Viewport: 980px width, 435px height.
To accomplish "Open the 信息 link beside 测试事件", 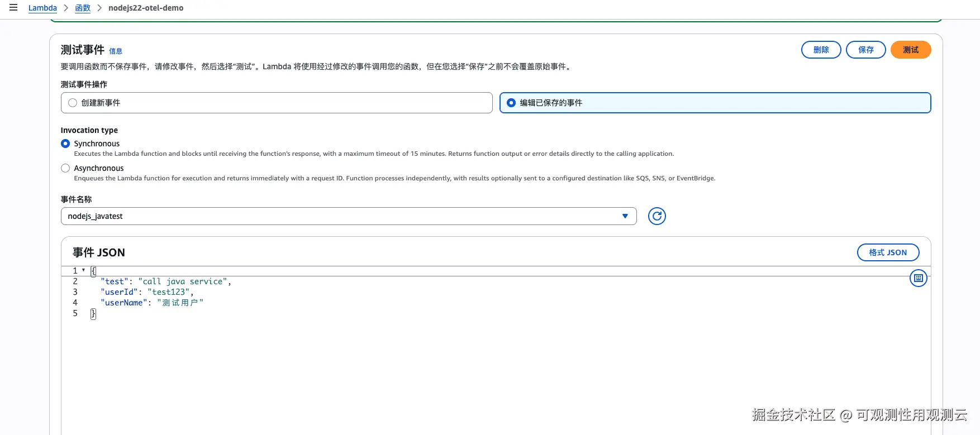I will [116, 51].
